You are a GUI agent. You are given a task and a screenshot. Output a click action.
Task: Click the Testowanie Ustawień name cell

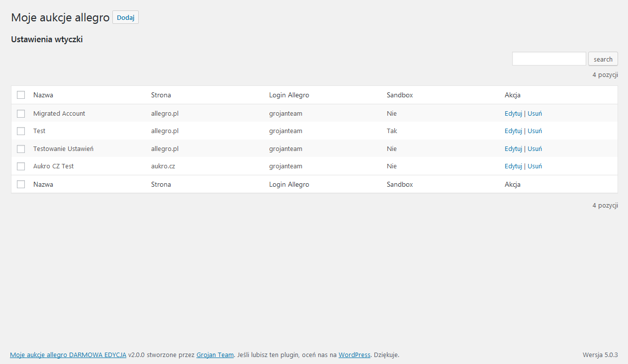[63, 148]
